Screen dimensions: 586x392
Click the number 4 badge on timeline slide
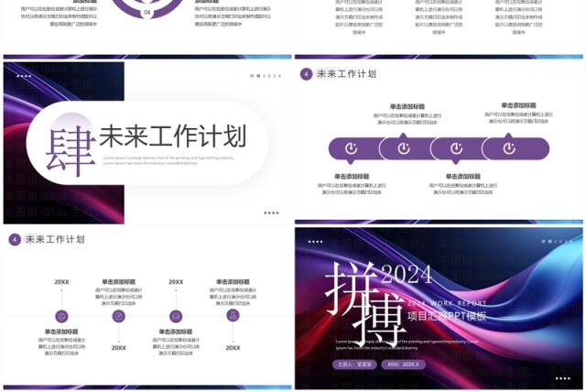pos(15,239)
